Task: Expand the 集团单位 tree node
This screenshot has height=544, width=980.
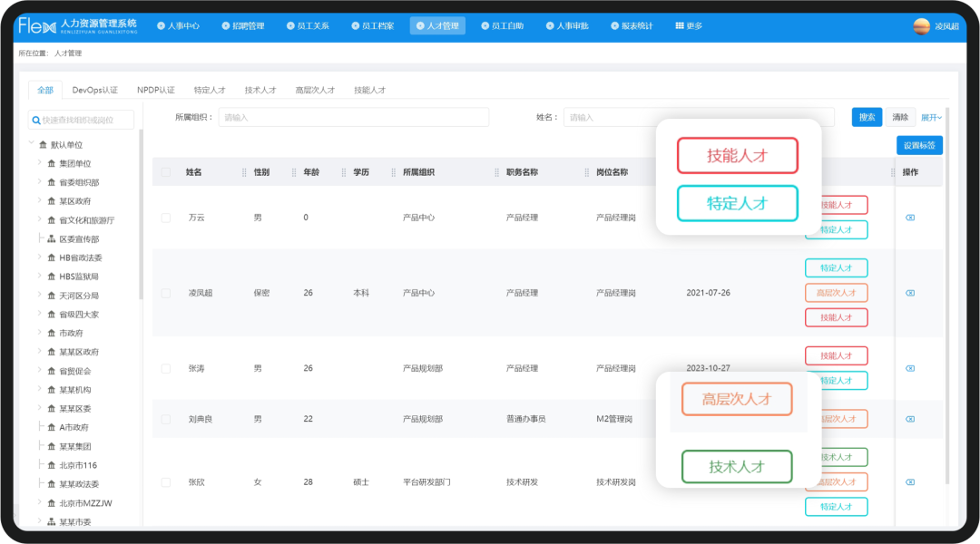Action: click(x=40, y=163)
